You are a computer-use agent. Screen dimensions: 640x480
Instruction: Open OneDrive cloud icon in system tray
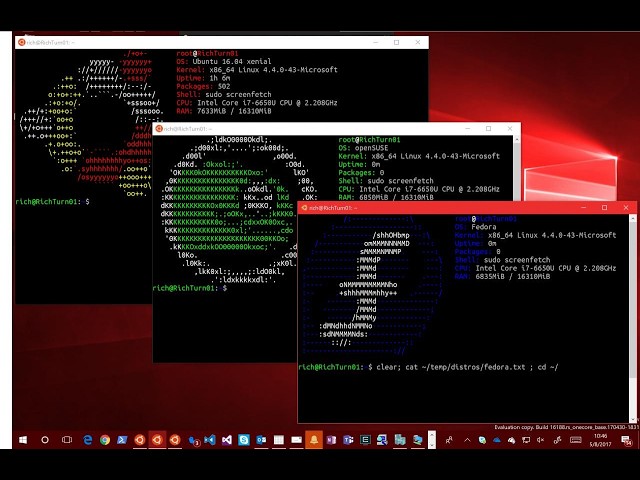click(497, 440)
